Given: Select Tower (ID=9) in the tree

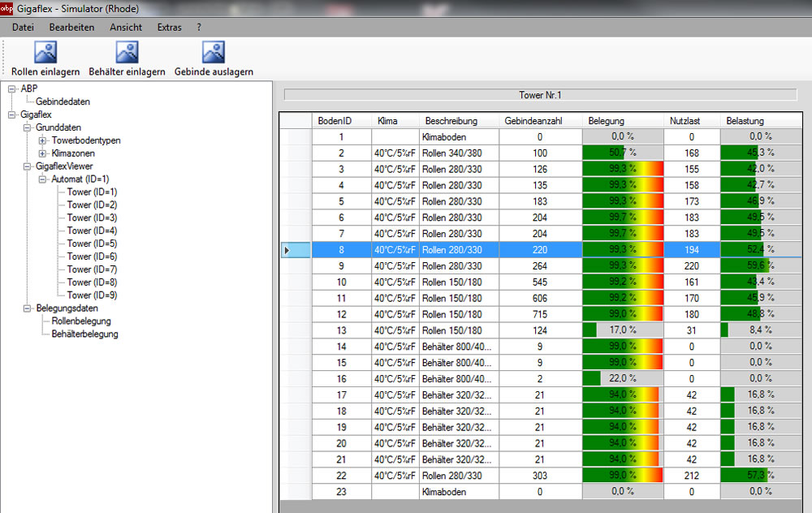Looking at the screenshot, I should 93,295.
